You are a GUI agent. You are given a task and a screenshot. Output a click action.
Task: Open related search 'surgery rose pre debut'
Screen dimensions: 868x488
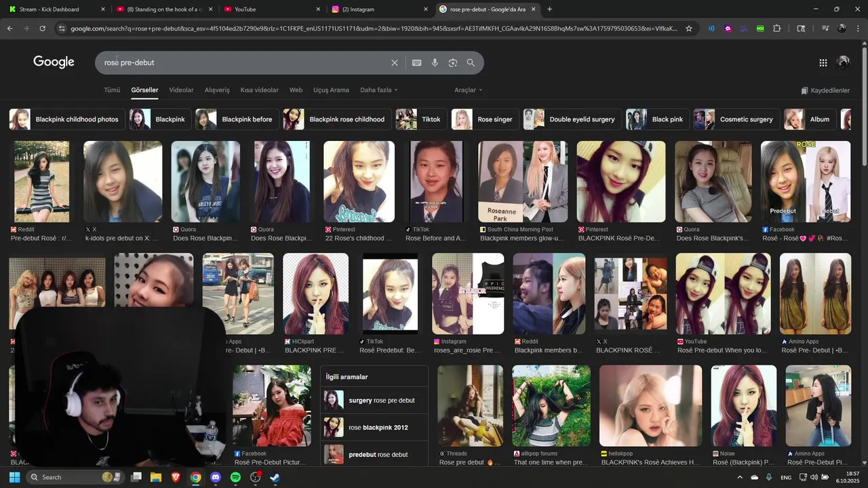(374, 401)
